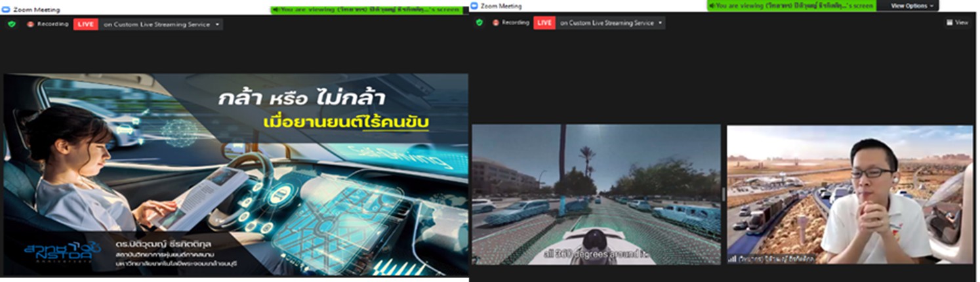
Task: Click the red recording indicator in left window
Action: 30,24
